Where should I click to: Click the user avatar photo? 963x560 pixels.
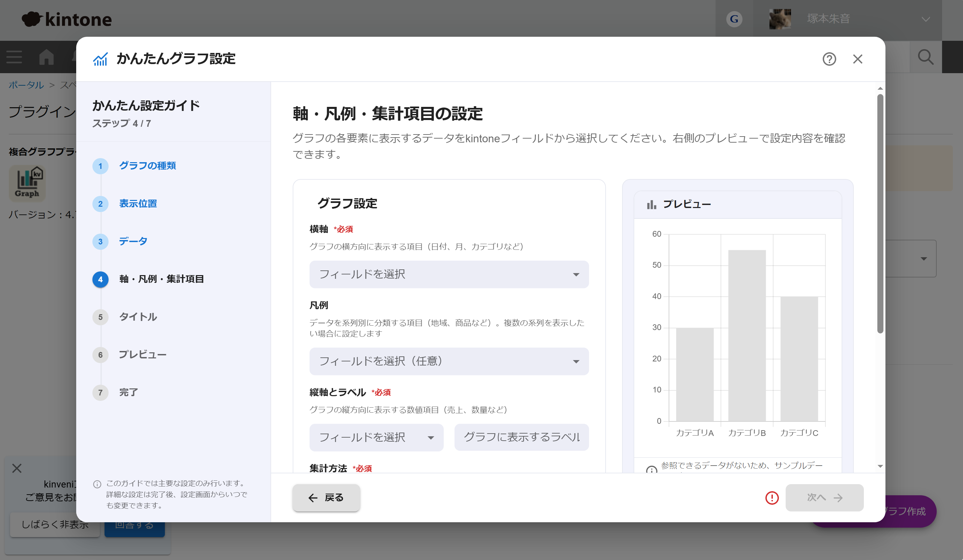[780, 19]
